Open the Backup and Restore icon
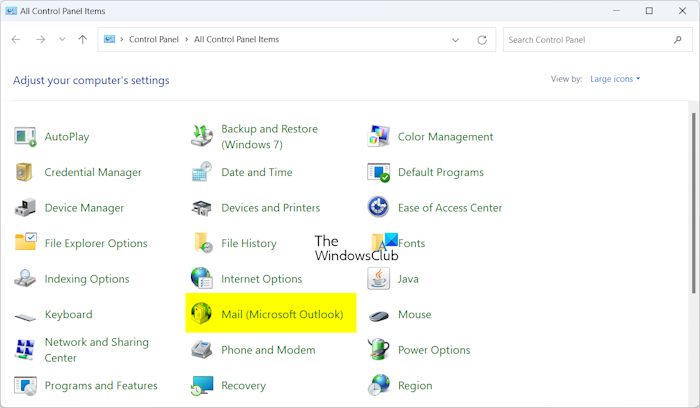Image resolution: width=700 pixels, height=408 pixels. [202, 137]
